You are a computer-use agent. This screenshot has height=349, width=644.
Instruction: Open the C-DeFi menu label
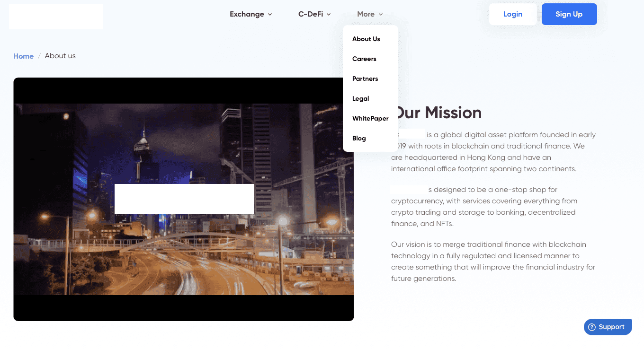(311, 14)
